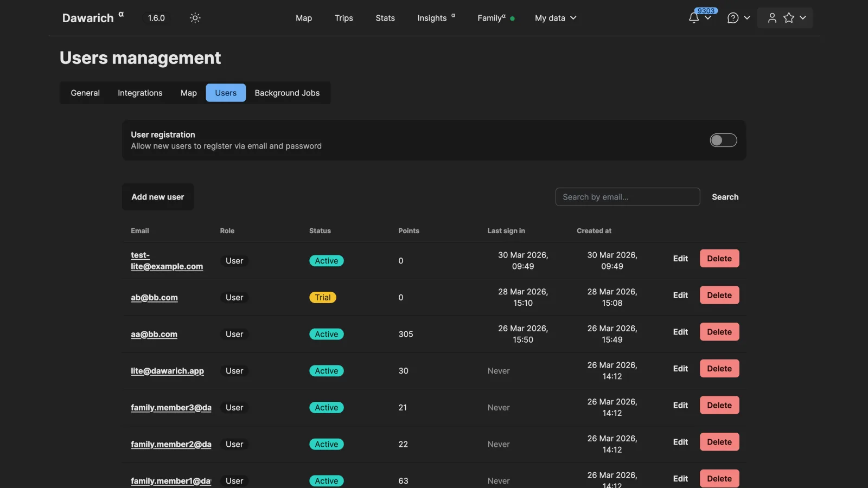
Task: Open the My data dropdown
Action: [556, 18]
